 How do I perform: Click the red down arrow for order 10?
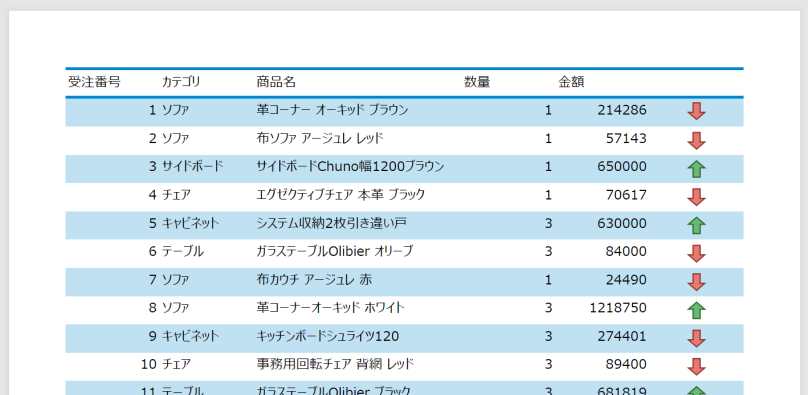(696, 367)
